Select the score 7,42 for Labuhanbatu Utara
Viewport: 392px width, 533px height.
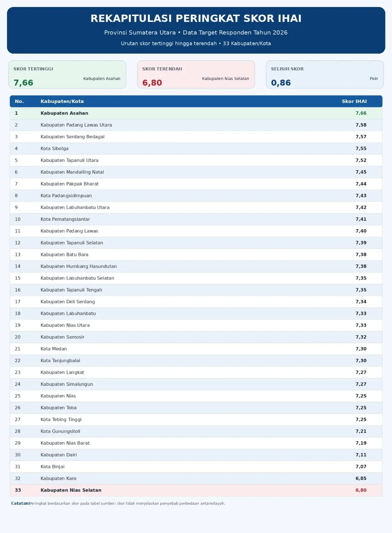361,207
